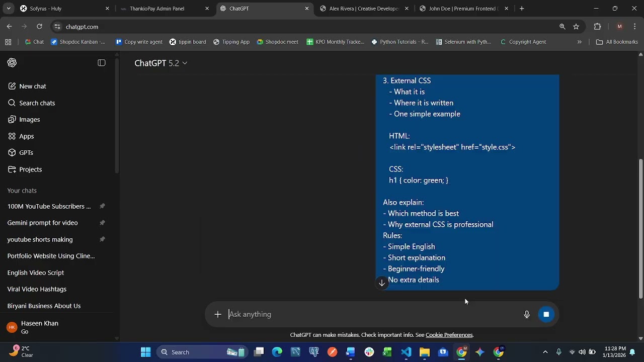644x362 pixels.
Task: Open the Copyright Agent bookmark
Action: [x=523, y=42]
